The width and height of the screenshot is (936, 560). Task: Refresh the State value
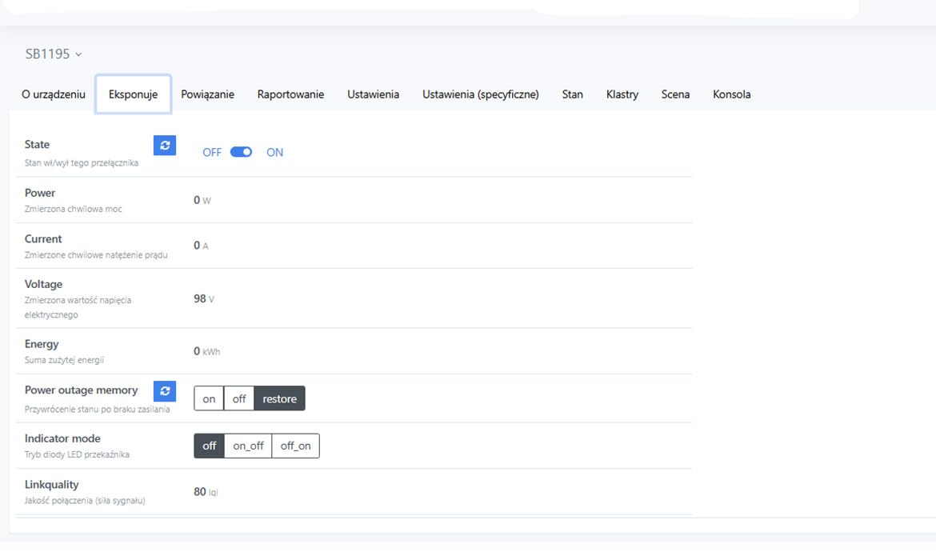pos(165,145)
